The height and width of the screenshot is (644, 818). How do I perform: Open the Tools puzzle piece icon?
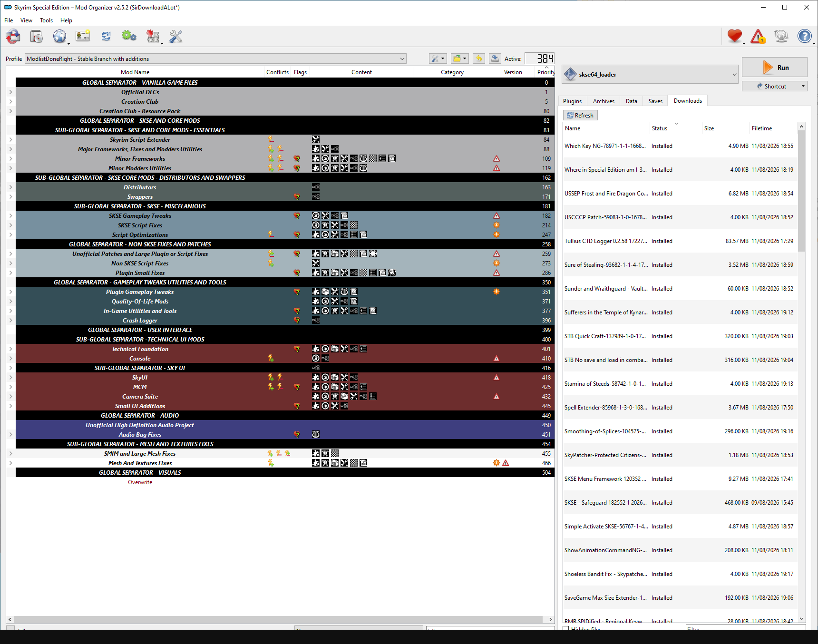[x=153, y=36]
